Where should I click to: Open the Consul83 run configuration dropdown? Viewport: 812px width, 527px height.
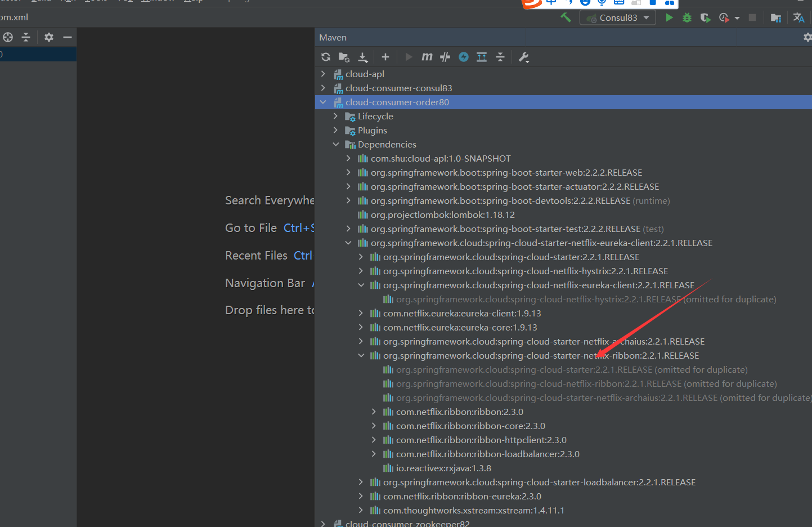(x=618, y=17)
